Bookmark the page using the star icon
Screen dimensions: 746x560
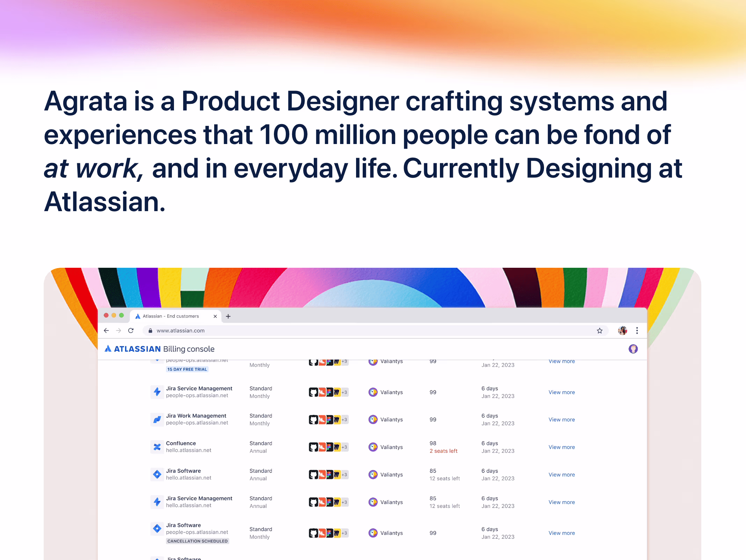(600, 330)
